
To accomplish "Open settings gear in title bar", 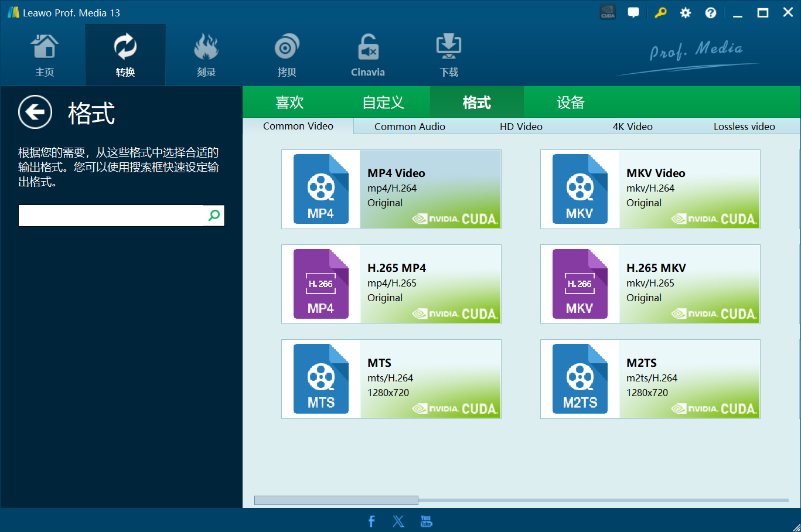I will (685, 13).
